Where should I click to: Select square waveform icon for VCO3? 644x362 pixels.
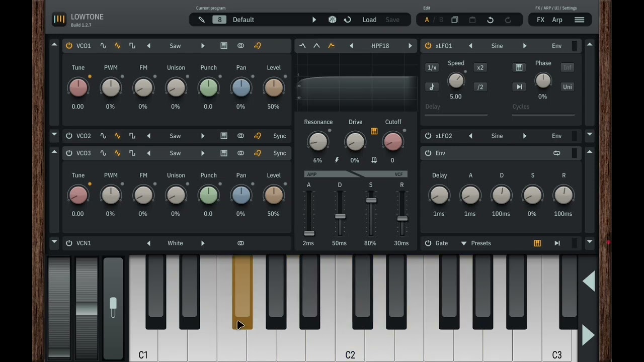(x=132, y=153)
